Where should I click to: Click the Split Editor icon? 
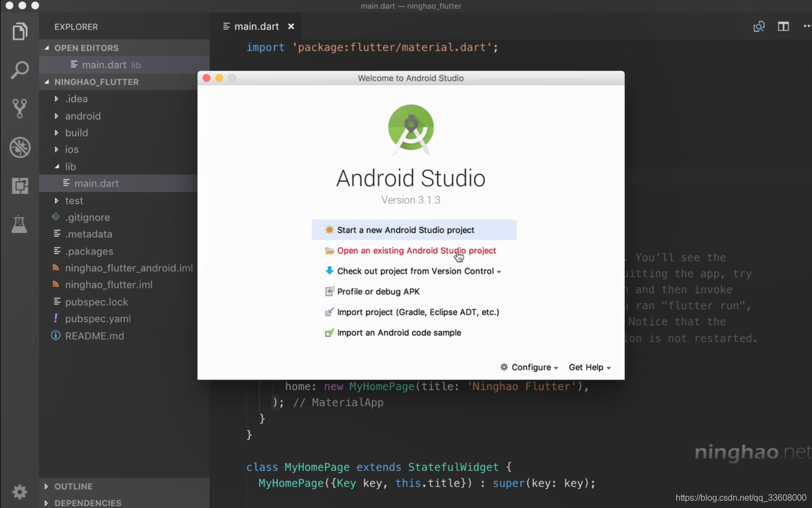tap(783, 26)
